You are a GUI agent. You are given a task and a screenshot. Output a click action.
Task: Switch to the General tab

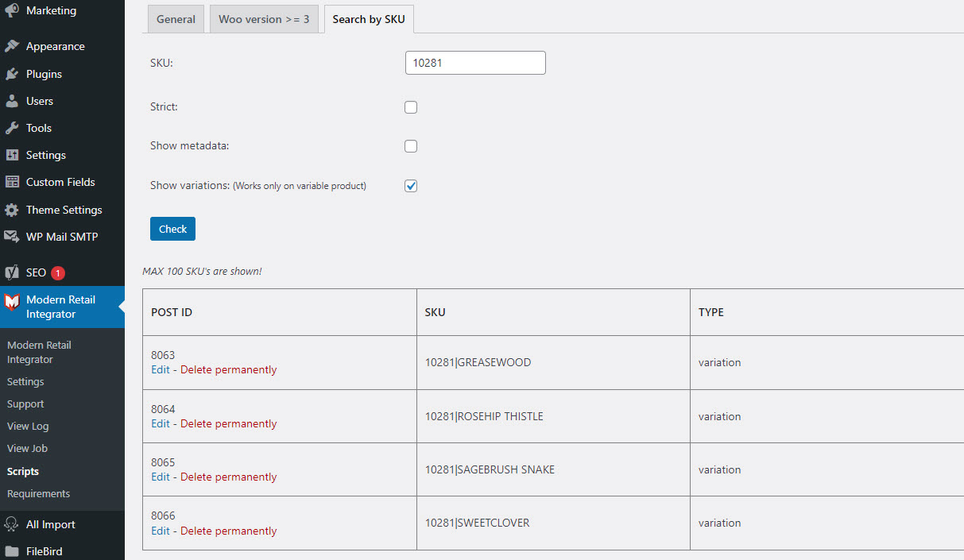pyautogui.click(x=176, y=19)
